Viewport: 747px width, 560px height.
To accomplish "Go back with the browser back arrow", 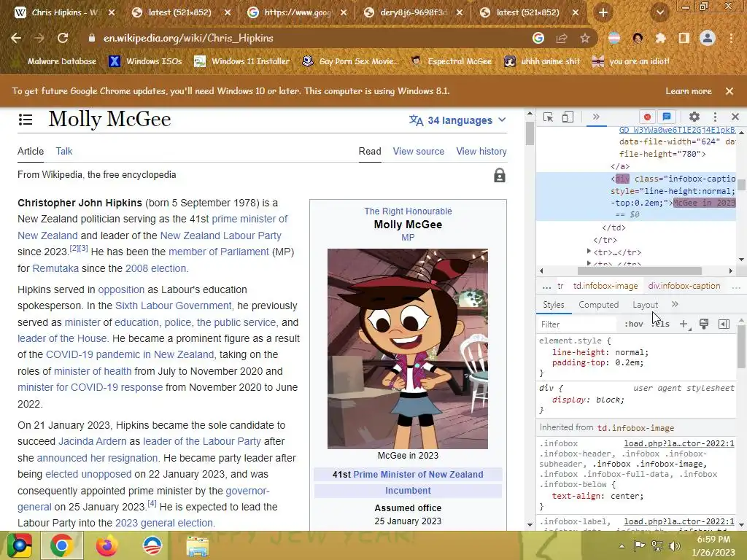I will [x=16, y=38].
